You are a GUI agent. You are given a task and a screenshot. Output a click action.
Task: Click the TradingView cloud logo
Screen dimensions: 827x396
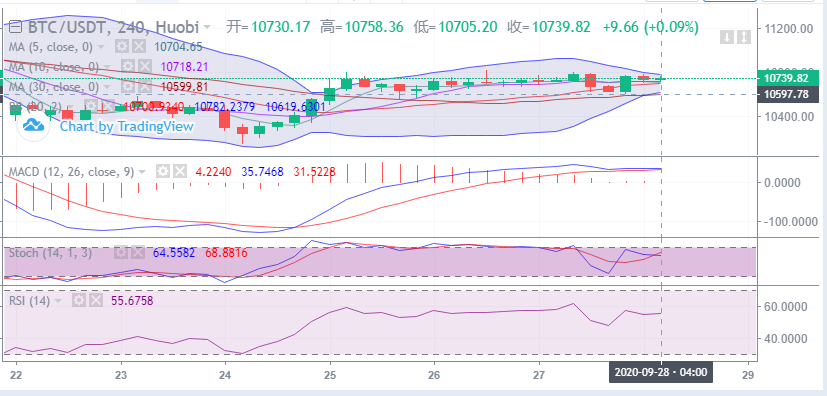coord(33,125)
